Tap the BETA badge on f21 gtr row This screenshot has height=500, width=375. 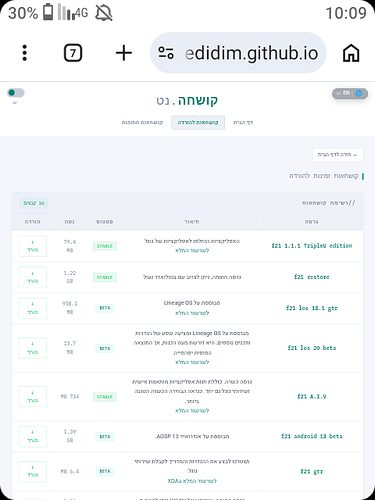pos(105,471)
